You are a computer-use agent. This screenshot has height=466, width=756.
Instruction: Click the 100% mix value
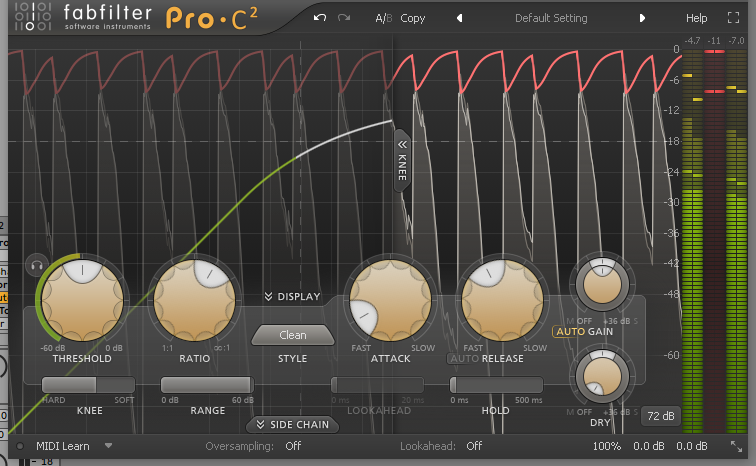pos(607,446)
